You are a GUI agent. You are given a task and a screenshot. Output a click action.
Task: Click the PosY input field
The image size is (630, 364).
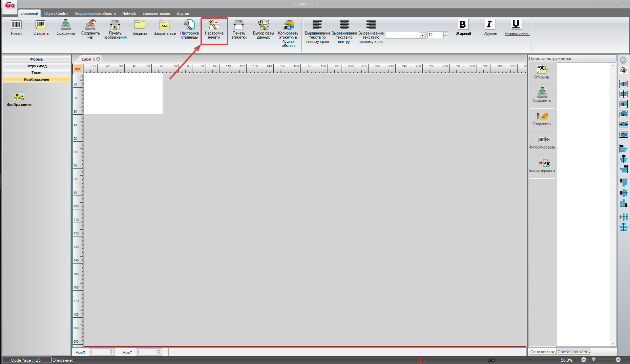point(146,352)
